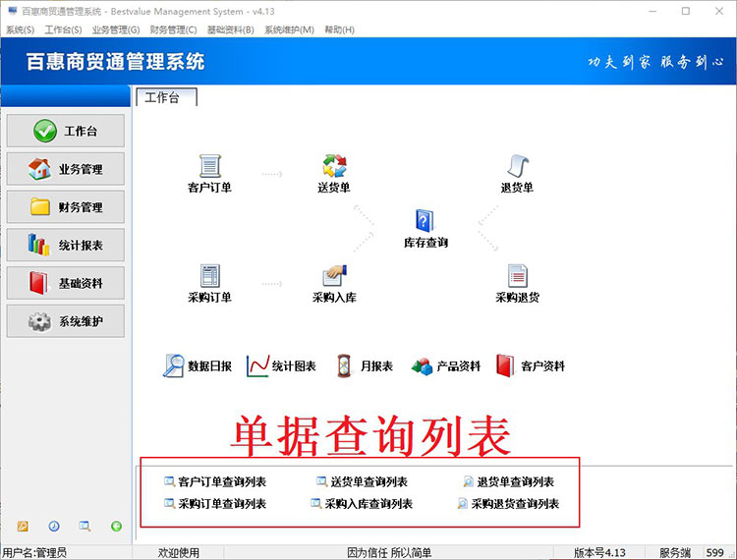Open the 系统(S) menu
Viewport: 737px width, 560px height.
point(20,30)
